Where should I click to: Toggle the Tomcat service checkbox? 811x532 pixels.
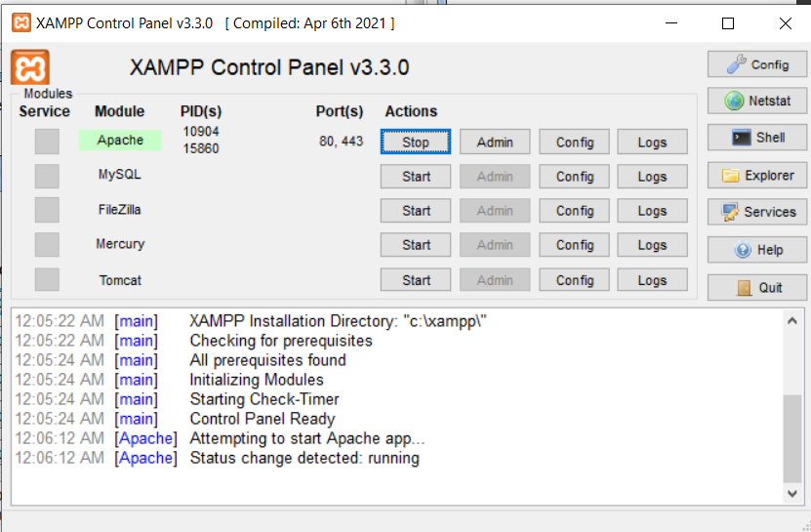(x=47, y=279)
